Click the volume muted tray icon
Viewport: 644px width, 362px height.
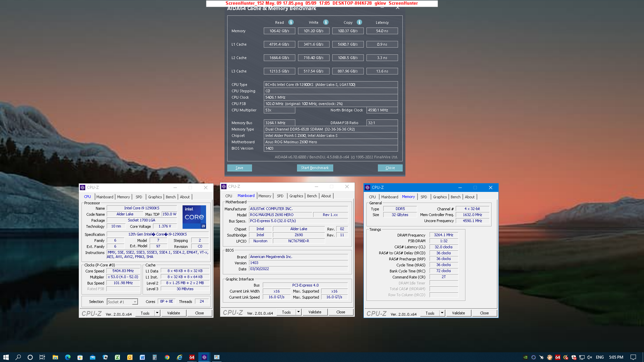coord(590,357)
